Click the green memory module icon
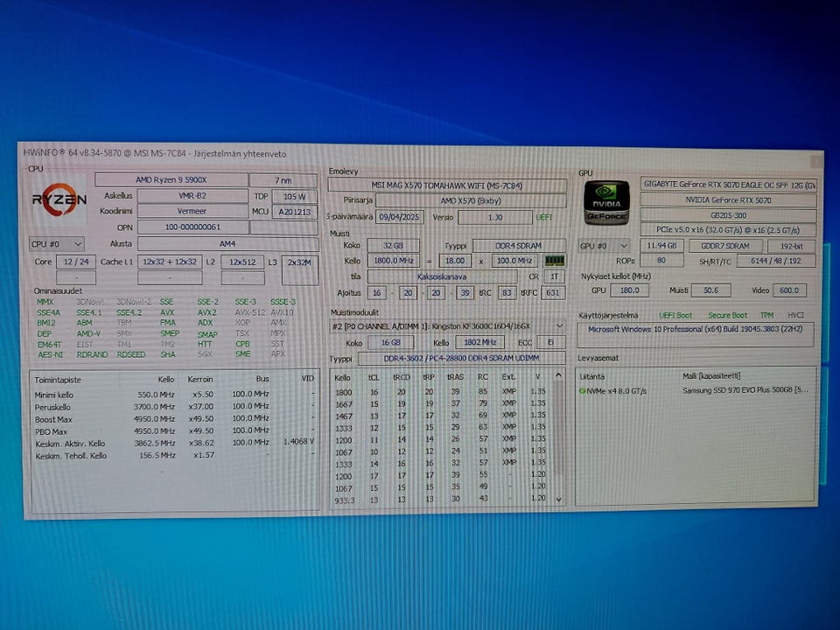This screenshot has height=630, width=840. tap(554, 261)
